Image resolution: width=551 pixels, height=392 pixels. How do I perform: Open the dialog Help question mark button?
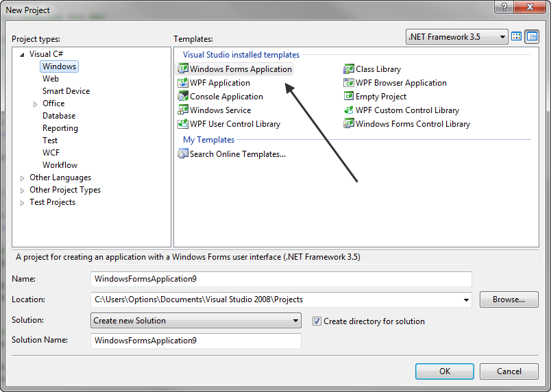tap(504, 7)
